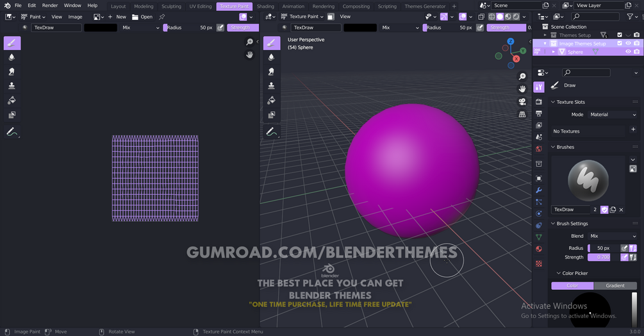Select the Clone stamp tool in image editor

pyautogui.click(x=12, y=85)
